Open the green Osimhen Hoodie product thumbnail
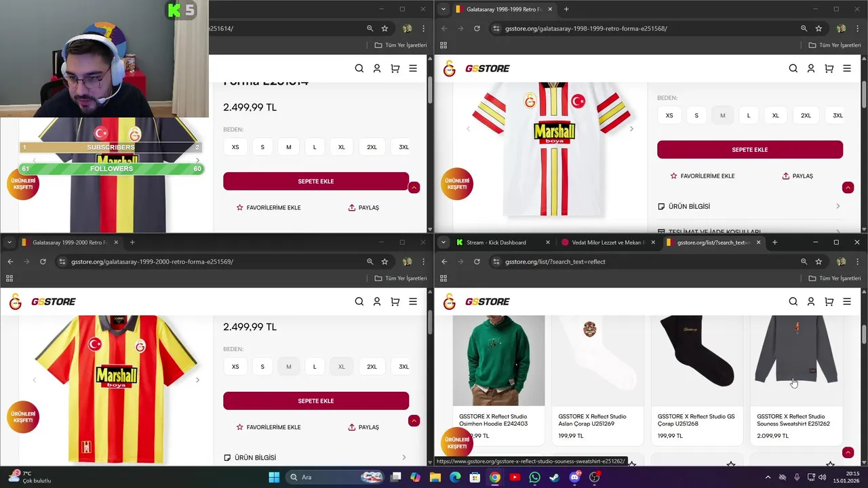This screenshot has height=488, width=868. (498, 361)
